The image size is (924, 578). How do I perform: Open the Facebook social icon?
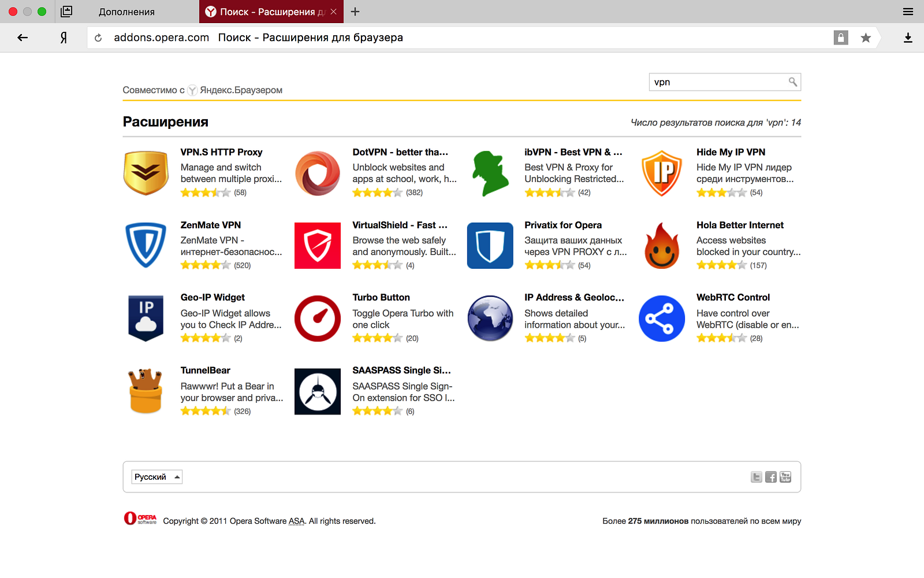click(x=771, y=477)
